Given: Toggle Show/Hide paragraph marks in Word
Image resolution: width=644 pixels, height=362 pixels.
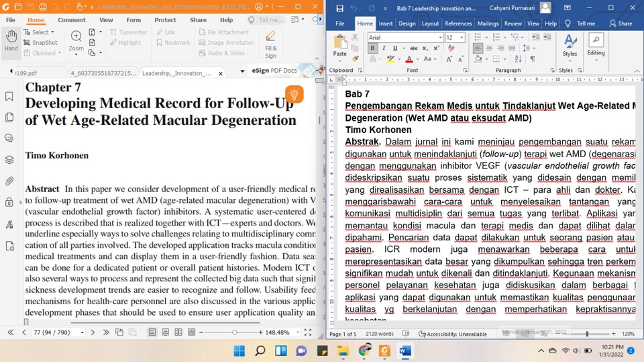Looking at the screenshot, I should pyautogui.click(x=532, y=59).
